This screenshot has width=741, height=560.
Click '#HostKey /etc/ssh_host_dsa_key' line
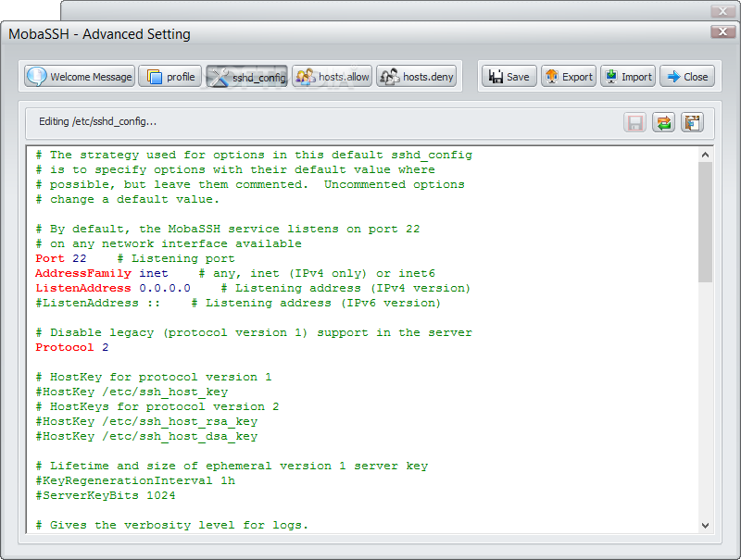point(146,436)
